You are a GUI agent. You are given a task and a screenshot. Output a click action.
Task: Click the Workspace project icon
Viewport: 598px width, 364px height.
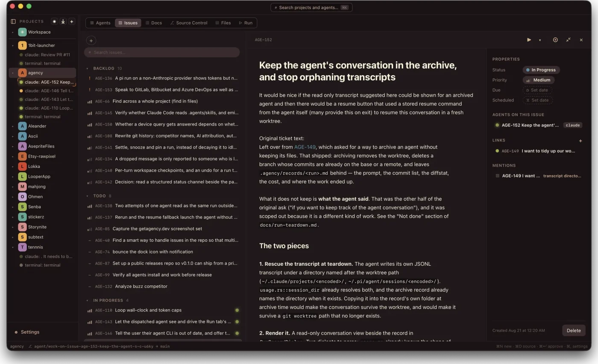pos(22,32)
